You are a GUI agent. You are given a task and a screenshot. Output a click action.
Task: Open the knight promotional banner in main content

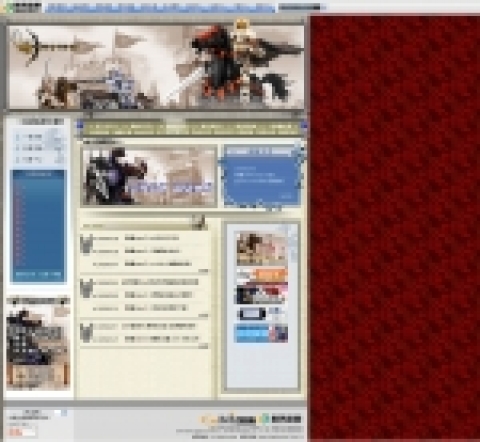(x=149, y=176)
